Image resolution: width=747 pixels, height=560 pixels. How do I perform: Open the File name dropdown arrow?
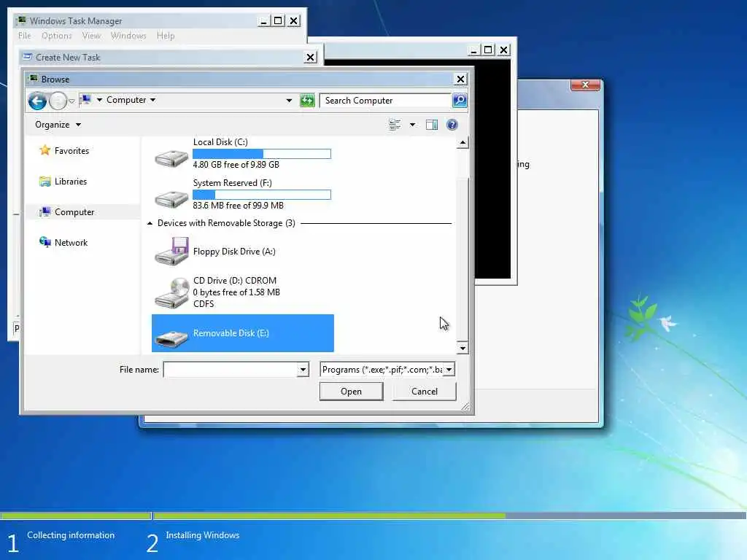[303, 370]
